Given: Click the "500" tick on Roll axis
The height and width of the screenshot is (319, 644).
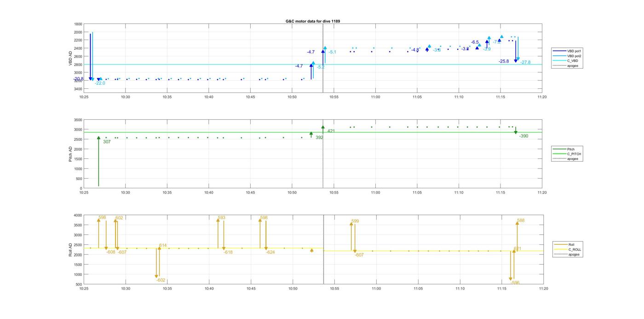Looking at the screenshot, I should coord(79,284).
